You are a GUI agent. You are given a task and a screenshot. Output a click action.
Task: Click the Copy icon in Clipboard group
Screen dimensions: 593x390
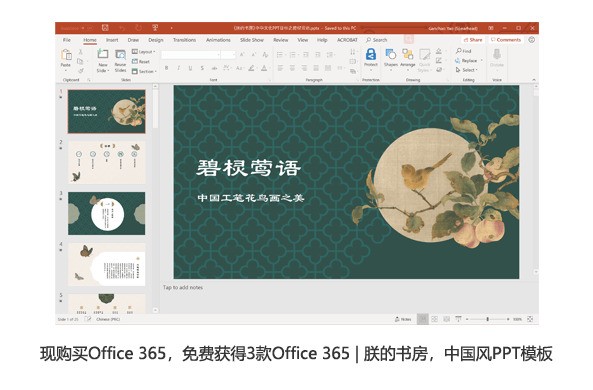[80, 61]
